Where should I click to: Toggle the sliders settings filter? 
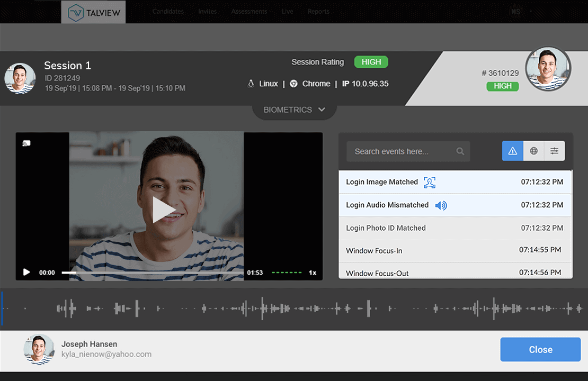pyautogui.click(x=554, y=151)
